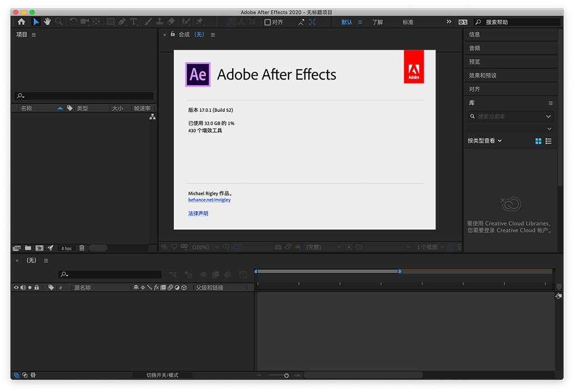
Task: Sort project items by 名称 column
Action: click(x=26, y=108)
